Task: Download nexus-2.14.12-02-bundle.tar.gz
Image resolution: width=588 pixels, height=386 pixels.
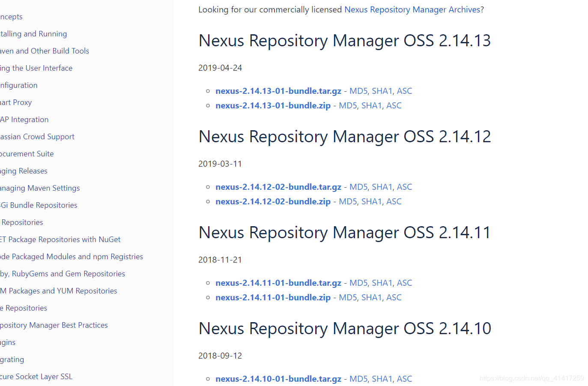Action: pos(278,187)
